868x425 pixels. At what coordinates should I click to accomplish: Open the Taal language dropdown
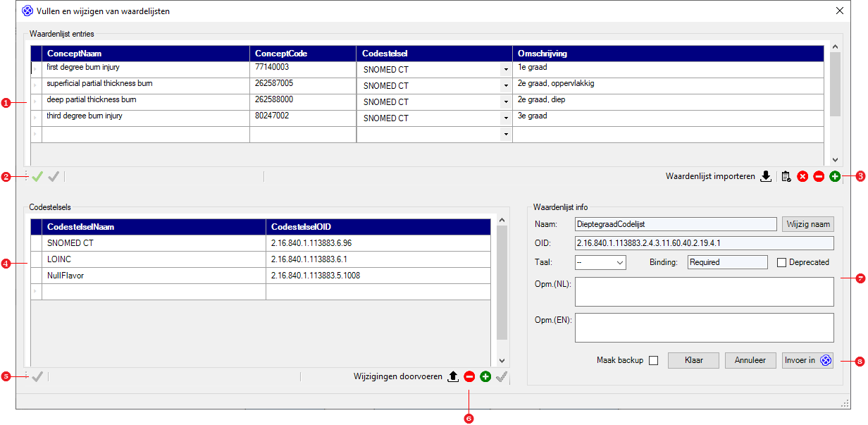point(601,262)
